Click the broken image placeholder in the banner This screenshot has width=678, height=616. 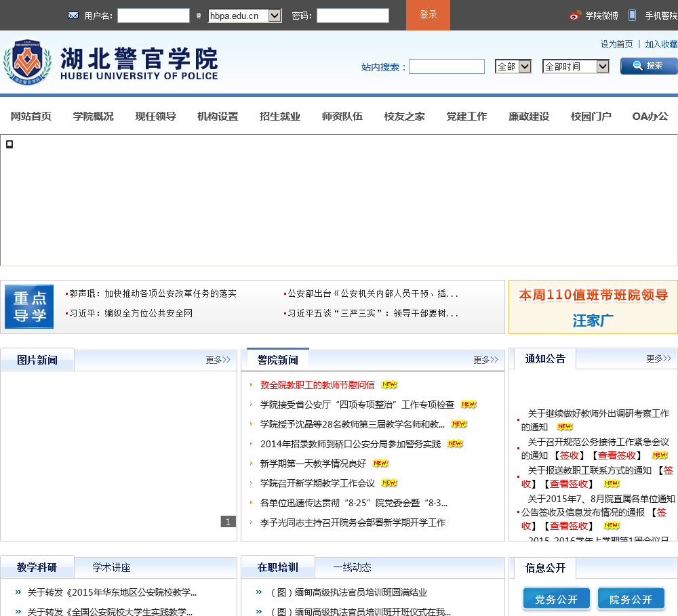[9, 144]
